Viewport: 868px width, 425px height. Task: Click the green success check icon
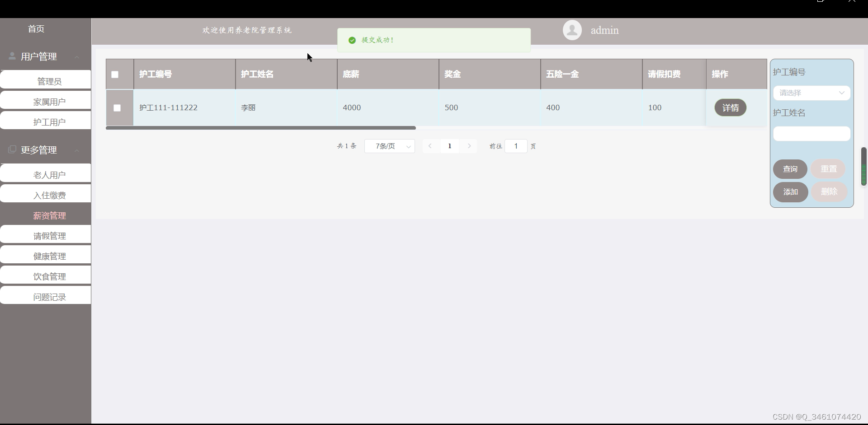coord(352,40)
